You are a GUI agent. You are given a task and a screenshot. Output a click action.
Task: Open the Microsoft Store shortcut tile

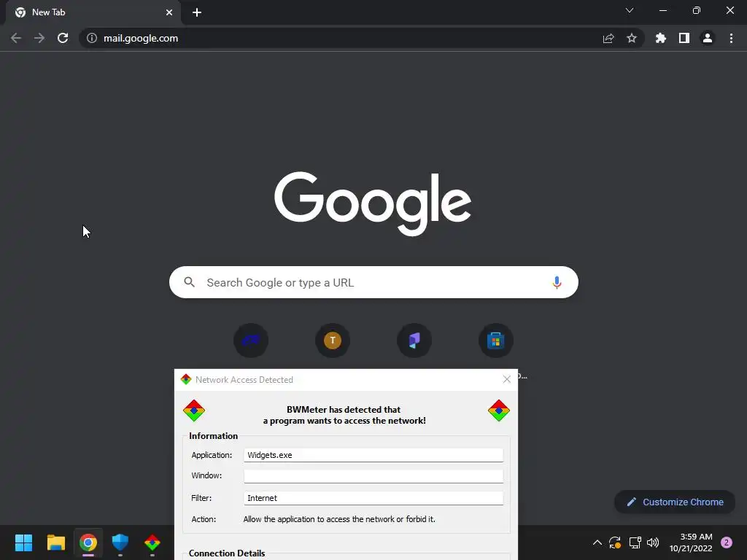(496, 341)
